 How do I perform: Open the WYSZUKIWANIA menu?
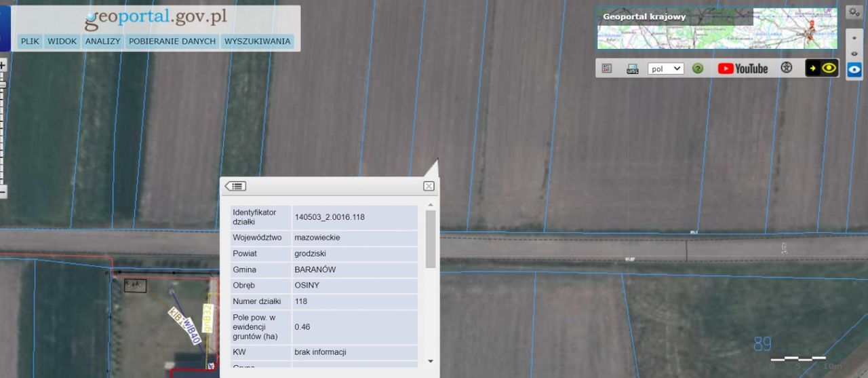(257, 41)
